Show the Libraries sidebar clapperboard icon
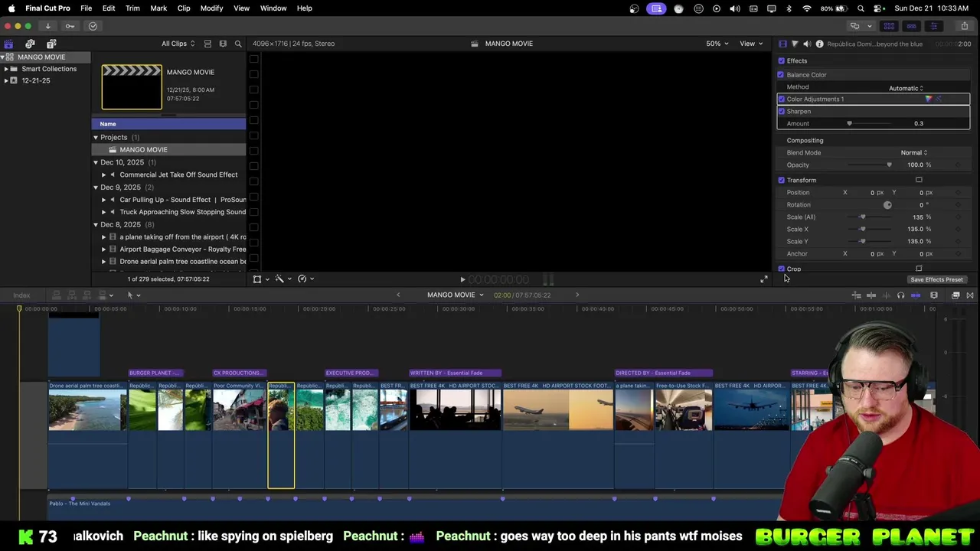The image size is (980, 551). pos(8,44)
